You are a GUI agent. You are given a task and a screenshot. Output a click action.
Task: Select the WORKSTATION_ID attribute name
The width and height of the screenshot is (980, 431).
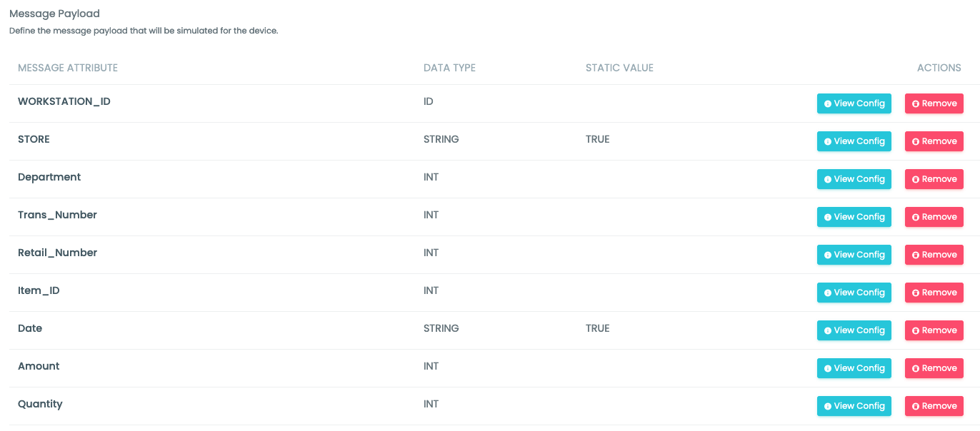[x=64, y=101]
